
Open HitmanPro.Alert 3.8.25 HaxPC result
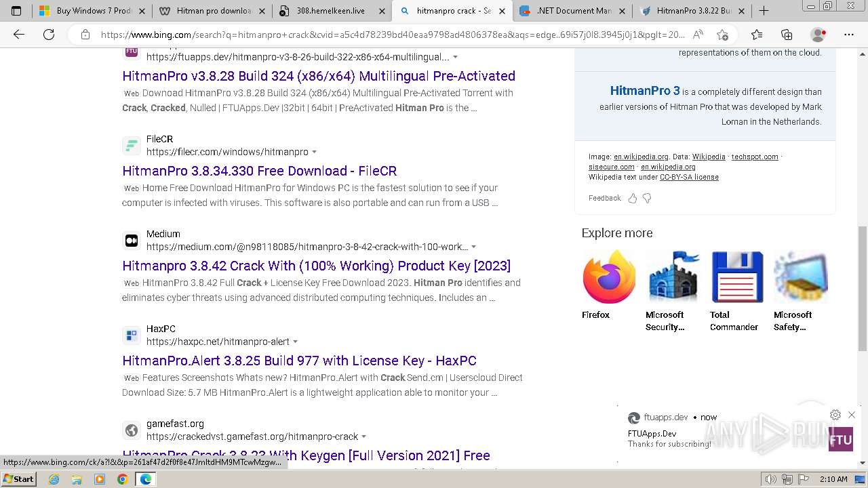pos(300,361)
